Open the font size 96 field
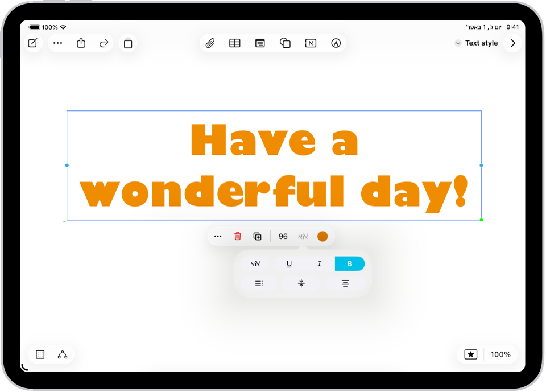Screen dimensions: 546x392 click(x=283, y=237)
